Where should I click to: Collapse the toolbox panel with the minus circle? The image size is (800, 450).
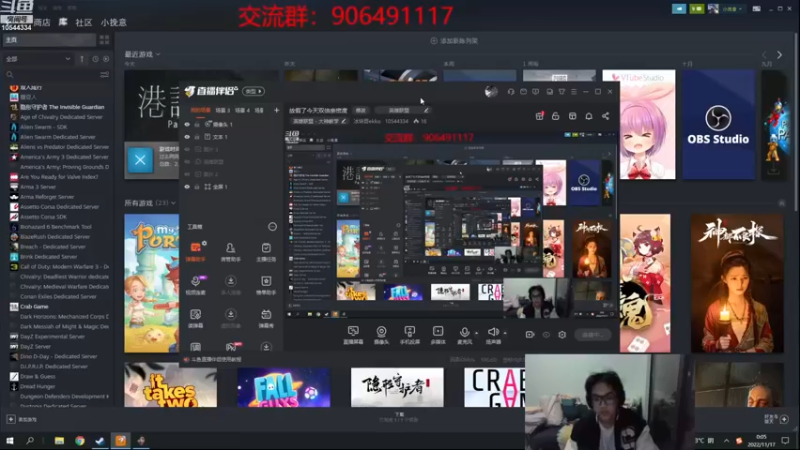[x=272, y=227]
